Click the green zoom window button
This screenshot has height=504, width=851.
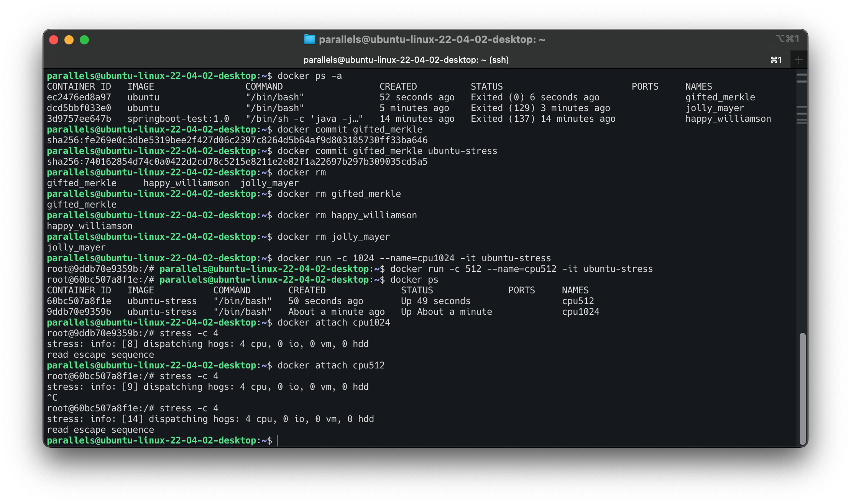tap(84, 40)
